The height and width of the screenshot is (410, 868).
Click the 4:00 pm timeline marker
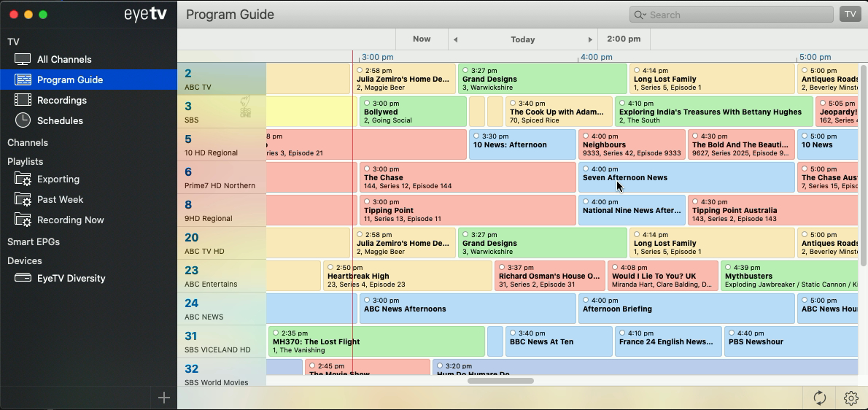[596, 57]
